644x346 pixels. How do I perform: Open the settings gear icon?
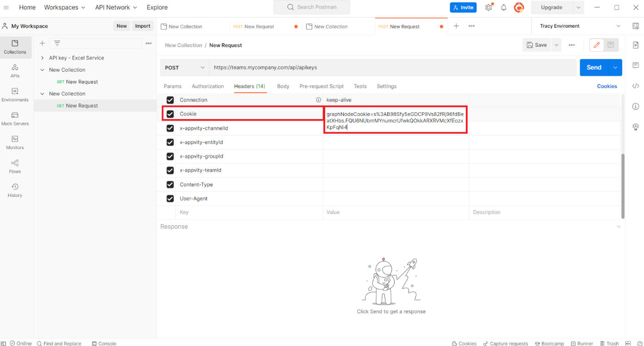[489, 7]
